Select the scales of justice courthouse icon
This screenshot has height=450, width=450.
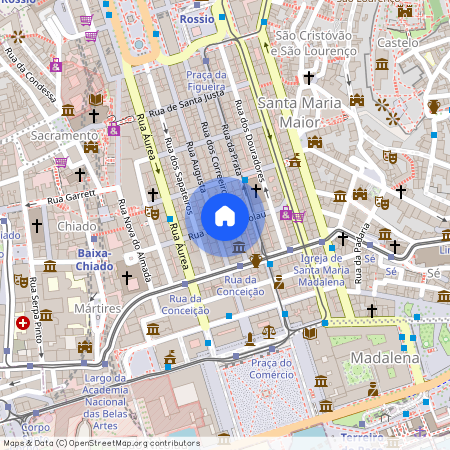coord(269,332)
